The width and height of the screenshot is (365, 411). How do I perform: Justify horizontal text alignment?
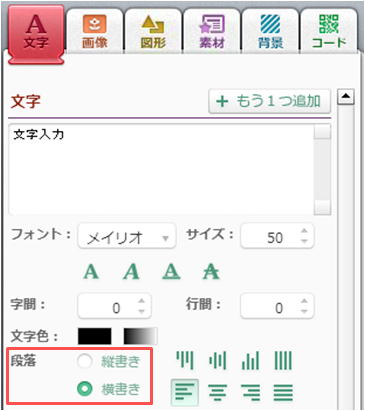(x=283, y=392)
